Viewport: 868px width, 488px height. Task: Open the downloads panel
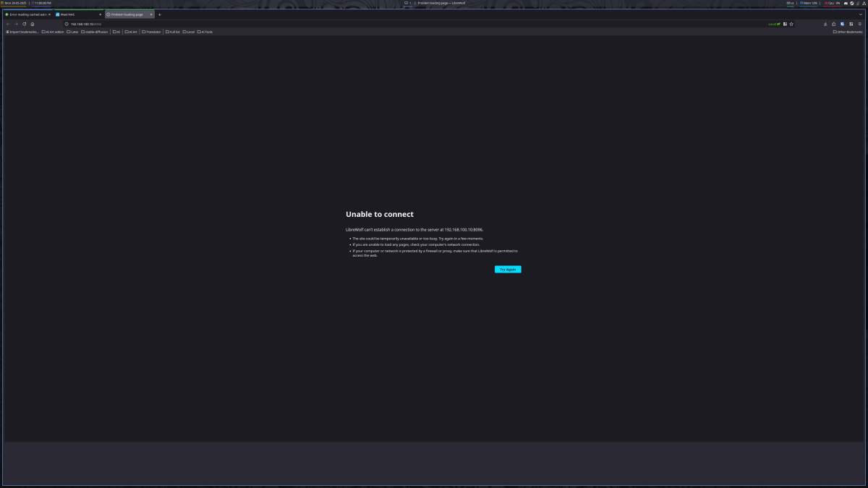tap(826, 24)
